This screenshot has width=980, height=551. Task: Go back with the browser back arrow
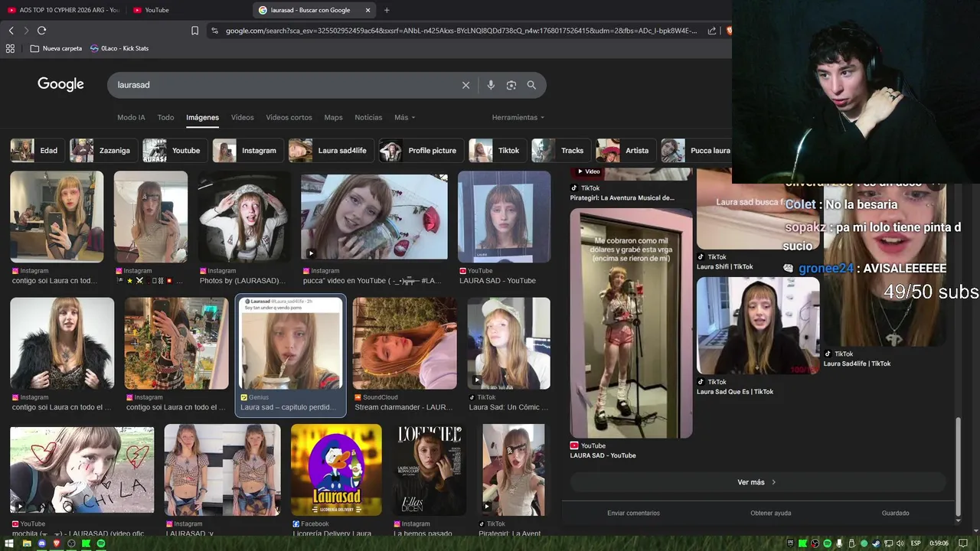coord(11,31)
